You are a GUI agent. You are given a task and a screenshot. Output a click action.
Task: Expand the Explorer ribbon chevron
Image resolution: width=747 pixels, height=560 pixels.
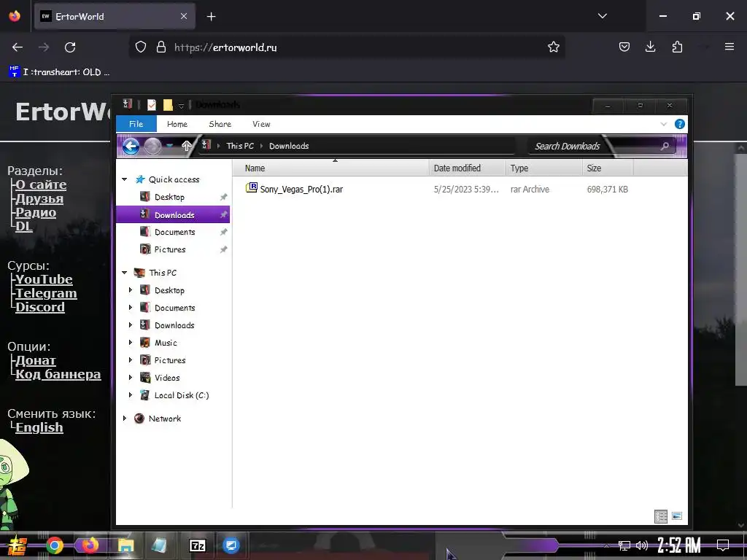coord(664,124)
